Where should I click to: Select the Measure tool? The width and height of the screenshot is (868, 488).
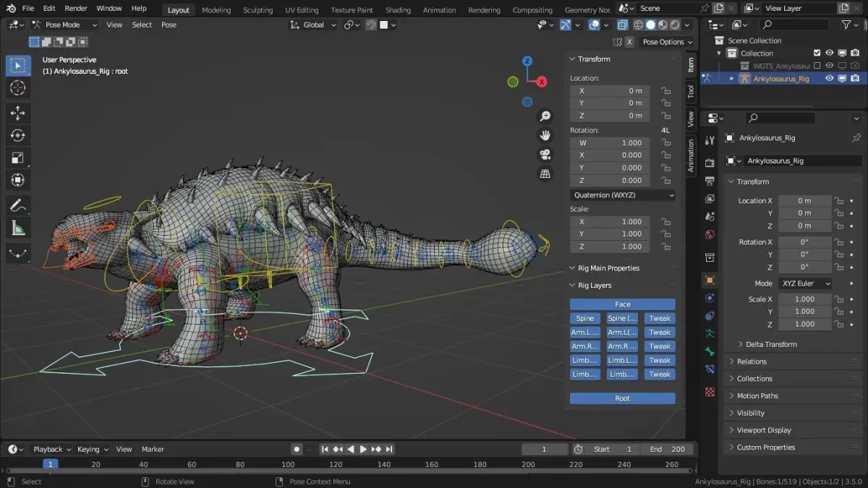(18, 228)
